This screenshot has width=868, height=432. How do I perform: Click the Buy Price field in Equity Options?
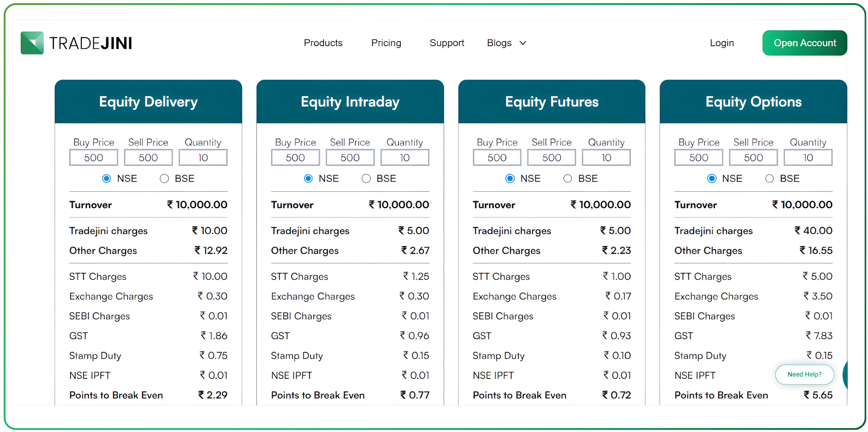tap(699, 157)
